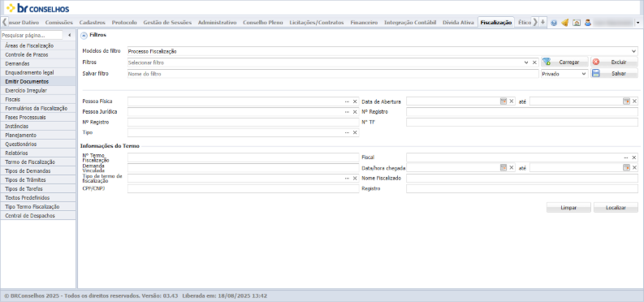
Task: Select Demandas in the sidebar
Action: point(38,63)
